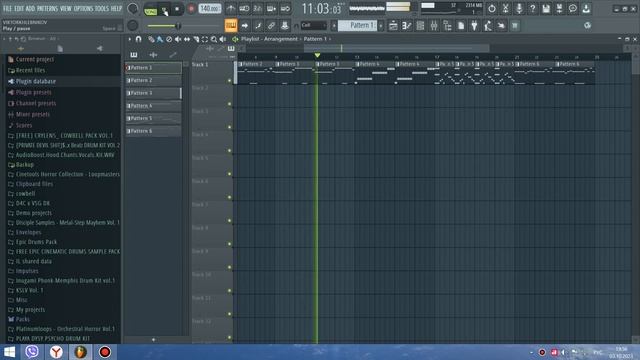Click the play button in transport
The image size is (640, 360).
(x=164, y=9)
